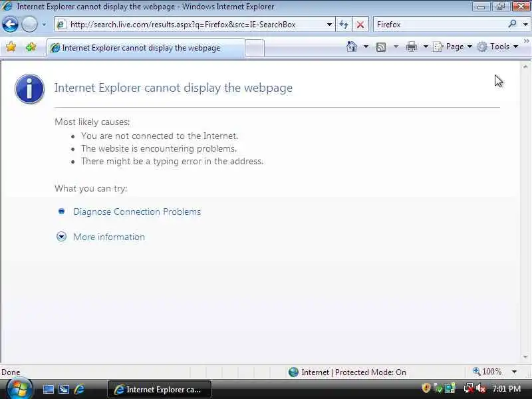
Task: Click the More information text link
Action: click(x=109, y=237)
